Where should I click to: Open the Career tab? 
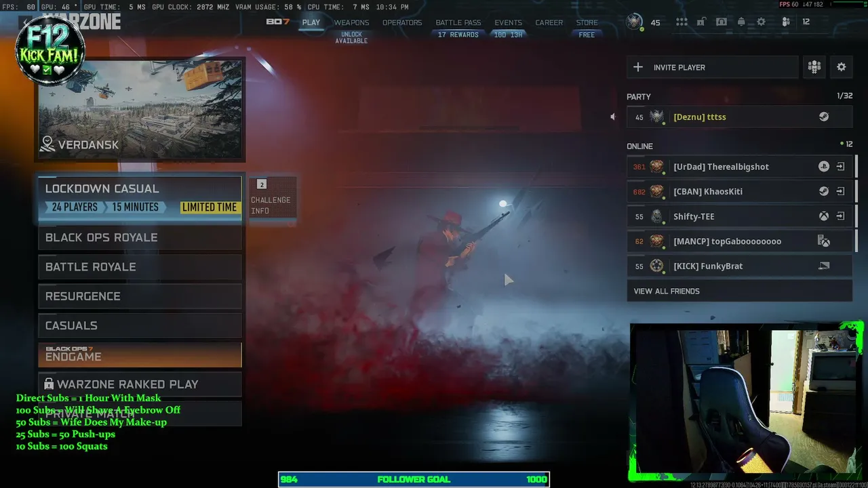(549, 22)
